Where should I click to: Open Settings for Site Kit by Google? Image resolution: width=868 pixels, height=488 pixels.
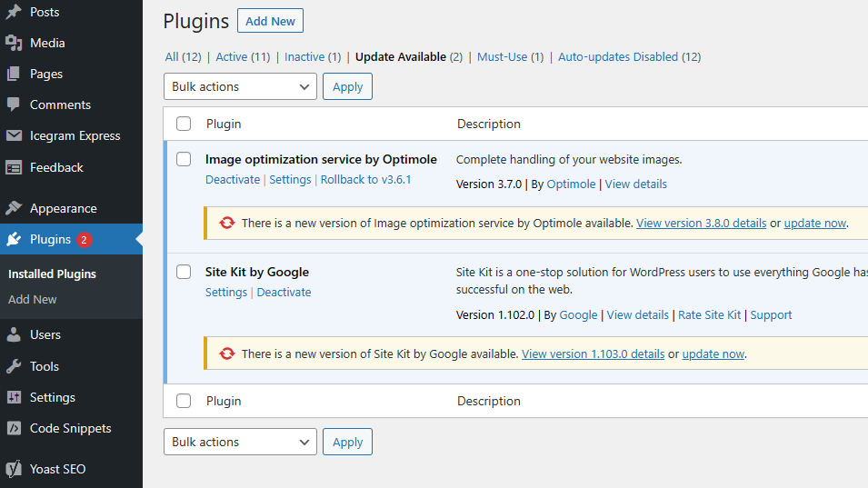[225, 292]
